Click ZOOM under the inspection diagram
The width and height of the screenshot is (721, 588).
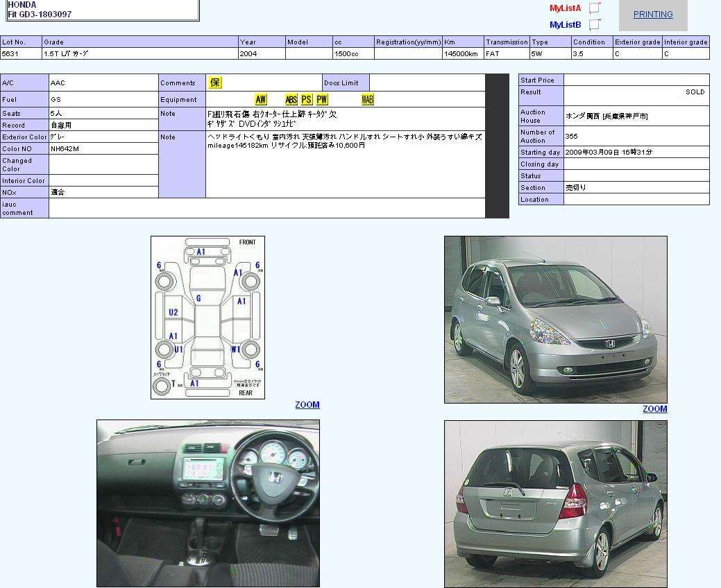click(x=307, y=405)
